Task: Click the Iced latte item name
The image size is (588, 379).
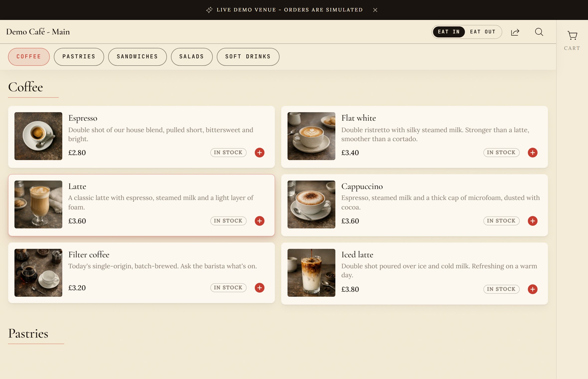Action: [357, 255]
